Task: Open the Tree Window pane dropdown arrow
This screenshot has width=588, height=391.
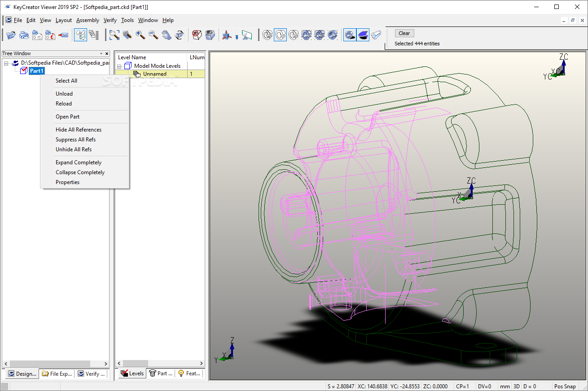Action: 101,54
